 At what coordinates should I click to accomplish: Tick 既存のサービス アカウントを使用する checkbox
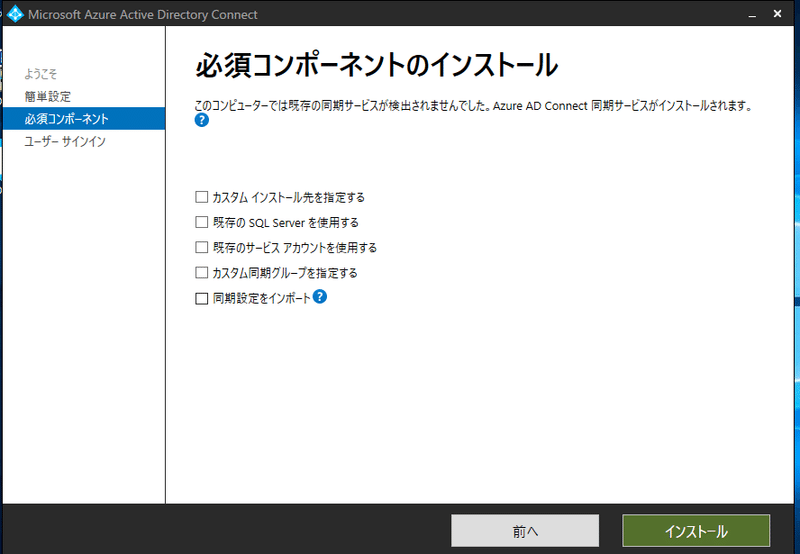click(x=202, y=247)
